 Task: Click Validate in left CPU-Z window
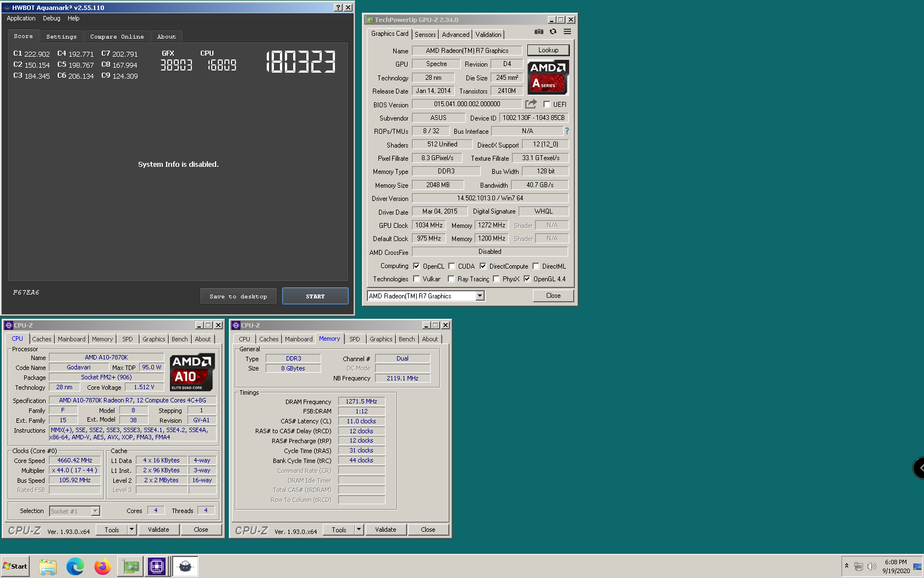point(158,530)
